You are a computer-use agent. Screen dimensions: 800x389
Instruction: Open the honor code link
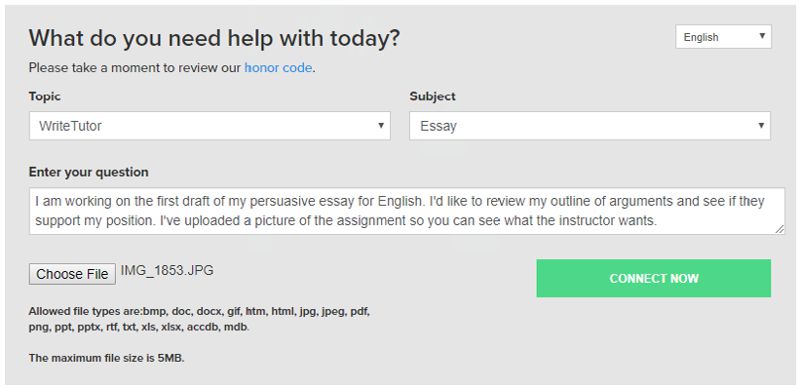coord(278,67)
